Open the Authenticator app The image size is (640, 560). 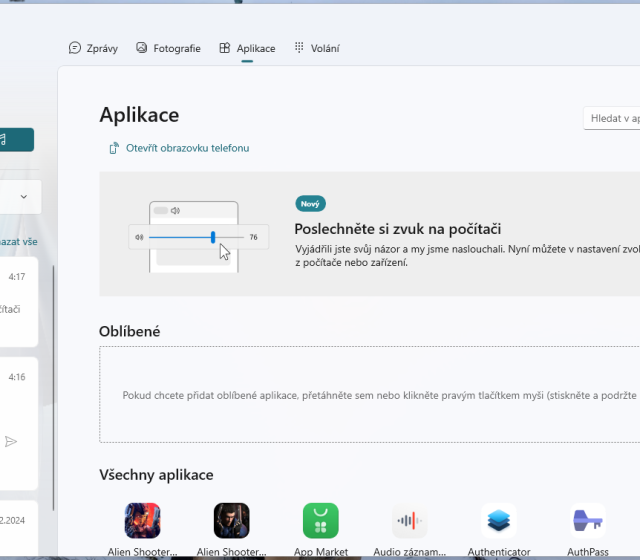[x=498, y=521]
